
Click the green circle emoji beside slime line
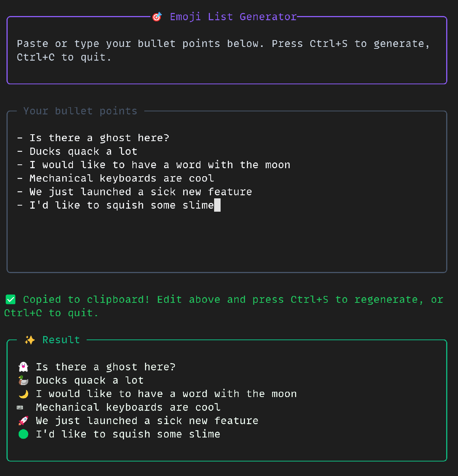click(x=23, y=434)
